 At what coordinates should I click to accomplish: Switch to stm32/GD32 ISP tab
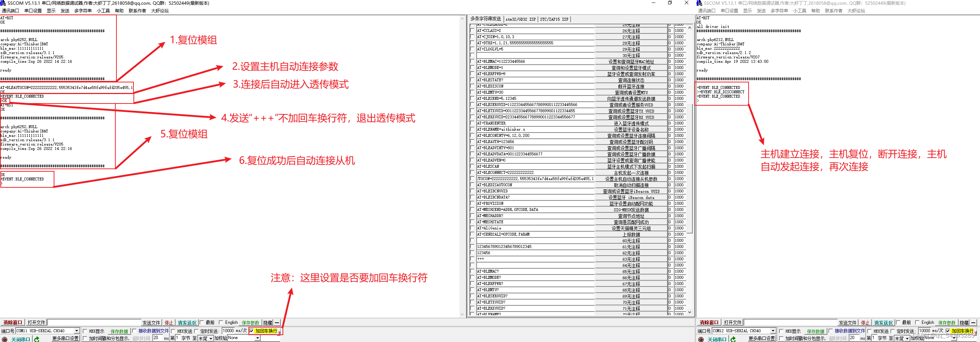(x=520, y=19)
